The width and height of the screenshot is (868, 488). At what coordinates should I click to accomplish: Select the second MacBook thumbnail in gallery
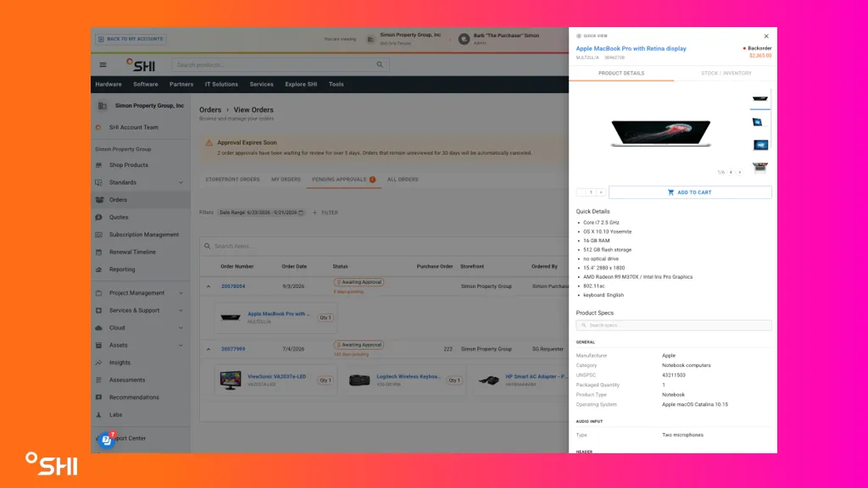tap(758, 122)
